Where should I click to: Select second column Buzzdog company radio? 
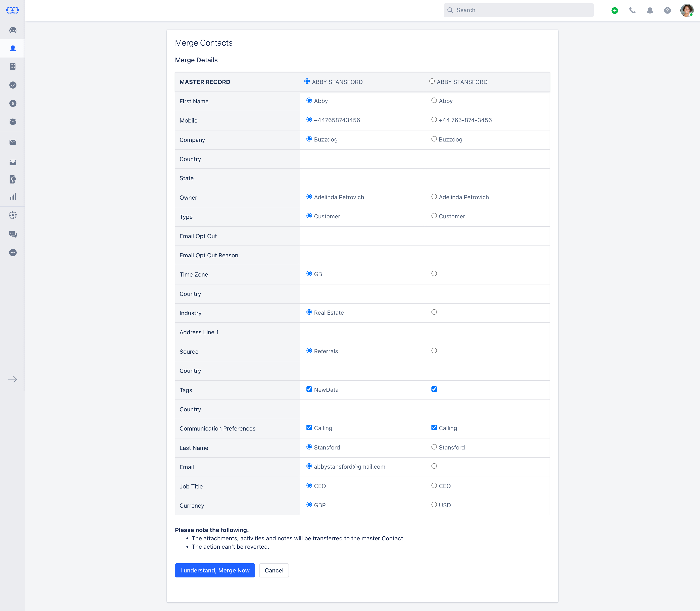[x=434, y=139]
